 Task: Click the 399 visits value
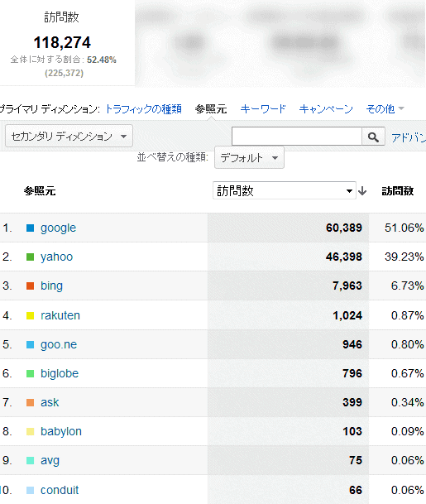click(x=352, y=402)
